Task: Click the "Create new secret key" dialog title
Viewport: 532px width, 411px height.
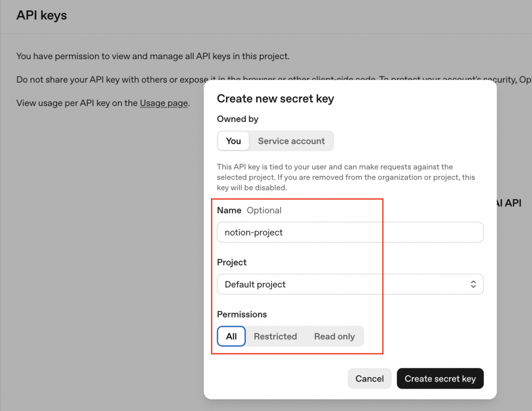Action: pos(275,99)
